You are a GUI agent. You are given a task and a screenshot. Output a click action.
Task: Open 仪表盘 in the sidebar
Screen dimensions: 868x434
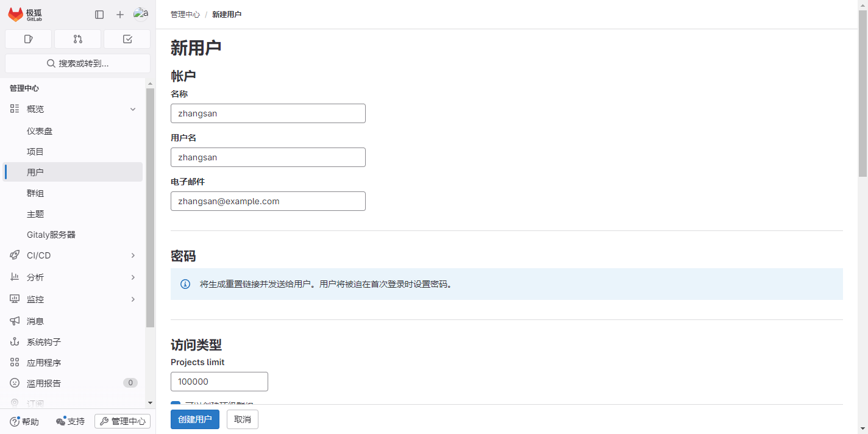[40, 131]
